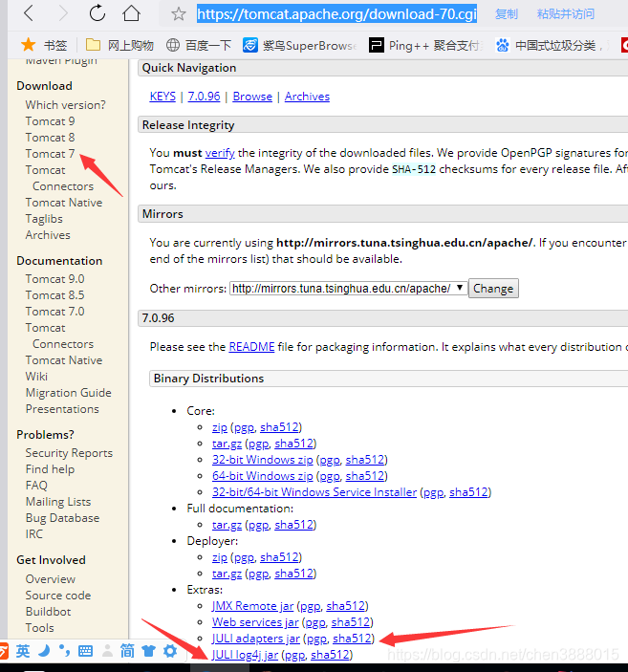Open Buildbot in sidebar

tap(48, 612)
